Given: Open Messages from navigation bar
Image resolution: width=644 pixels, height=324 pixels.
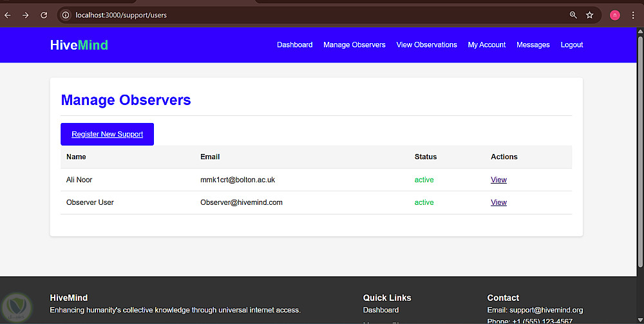Looking at the screenshot, I should pyautogui.click(x=533, y=44).
